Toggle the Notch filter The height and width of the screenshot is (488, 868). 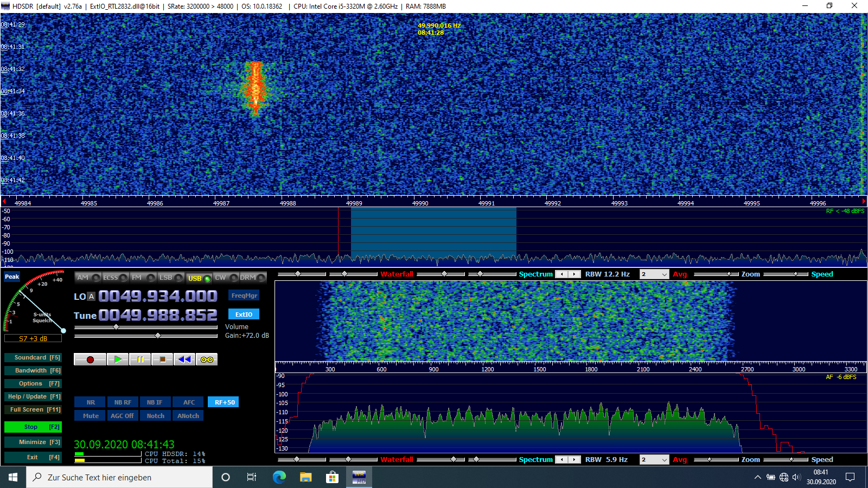pos(155,416)
